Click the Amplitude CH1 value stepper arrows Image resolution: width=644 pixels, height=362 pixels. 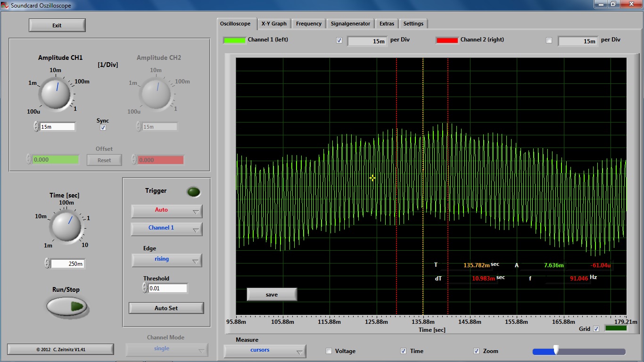[x=36, y=126]
